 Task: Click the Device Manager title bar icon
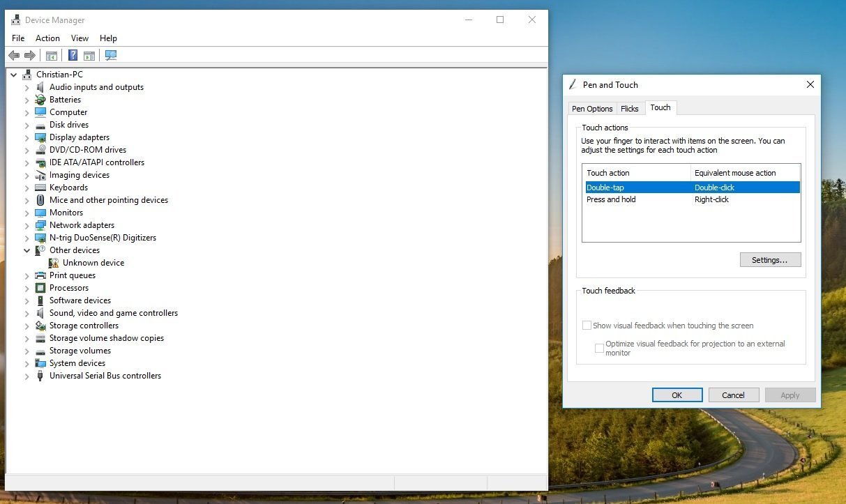[x=15, y=20]
